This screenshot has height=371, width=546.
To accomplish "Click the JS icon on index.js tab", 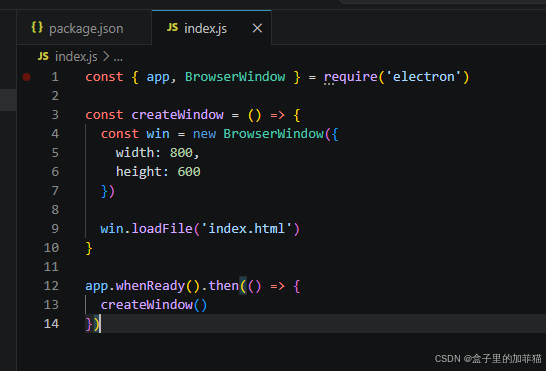I will [172, 28].
